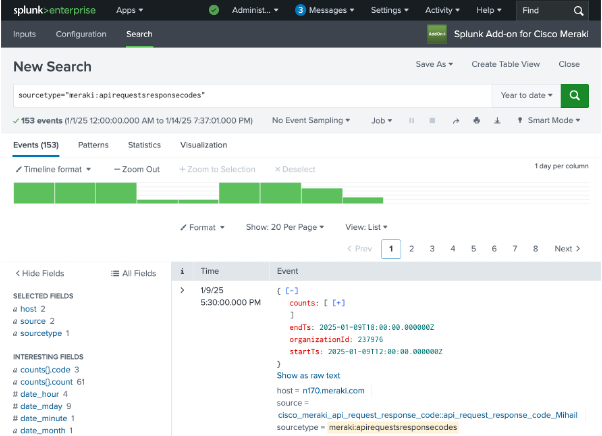Click the Stop job icon

point(432,121)
